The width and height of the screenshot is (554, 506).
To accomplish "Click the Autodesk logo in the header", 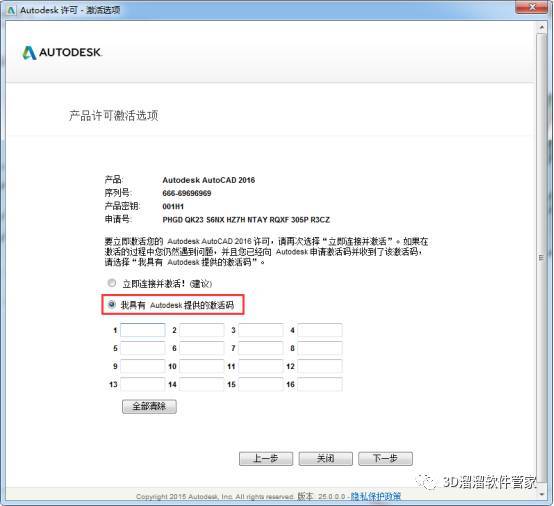I will (62, 52).
